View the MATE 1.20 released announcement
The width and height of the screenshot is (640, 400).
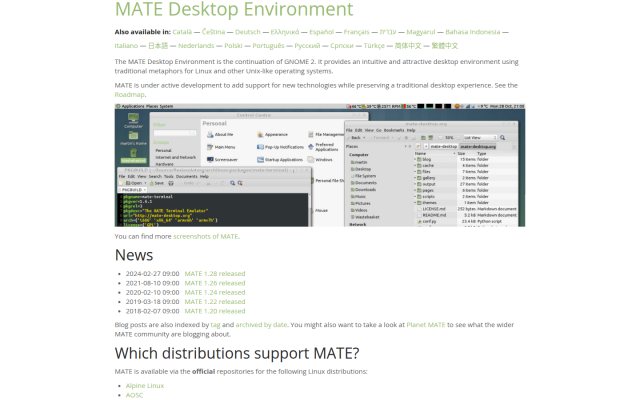coord(215,311)
